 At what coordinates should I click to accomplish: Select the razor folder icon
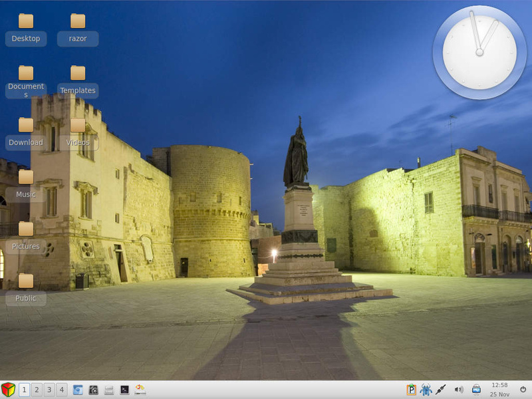[x=78, y=21]
